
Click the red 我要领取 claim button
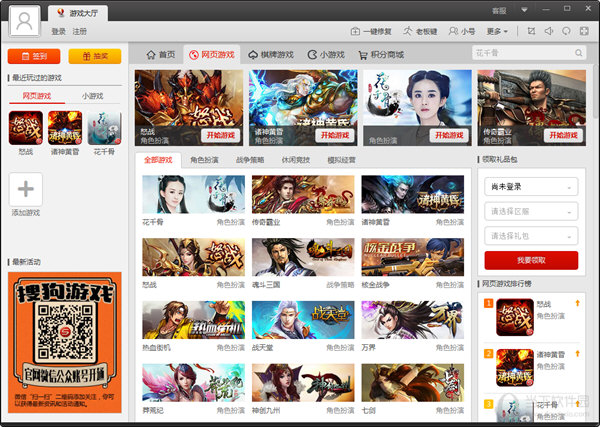pyautogui.click(x=531, y=261)
